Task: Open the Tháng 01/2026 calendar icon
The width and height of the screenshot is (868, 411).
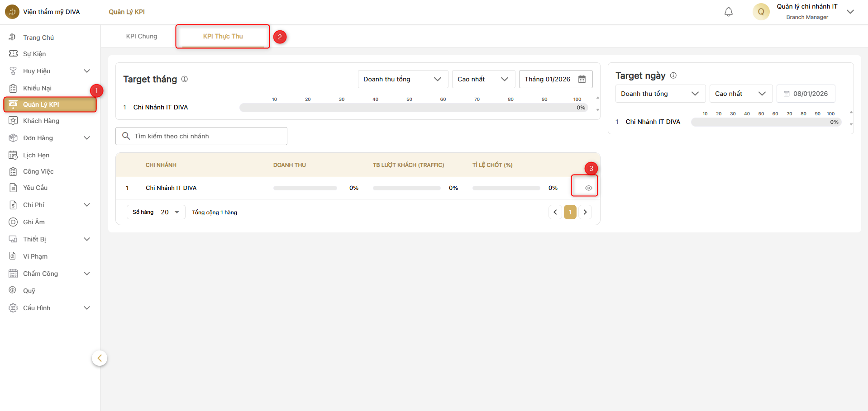Action: [582, 80]
